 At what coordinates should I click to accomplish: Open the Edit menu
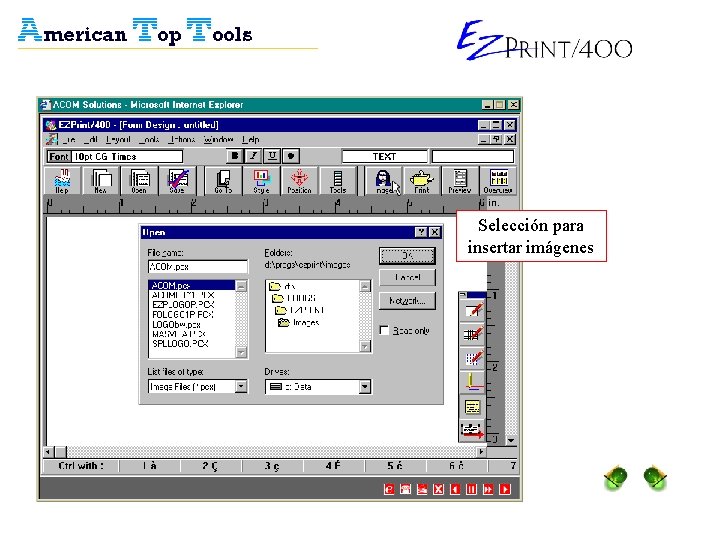90,139
